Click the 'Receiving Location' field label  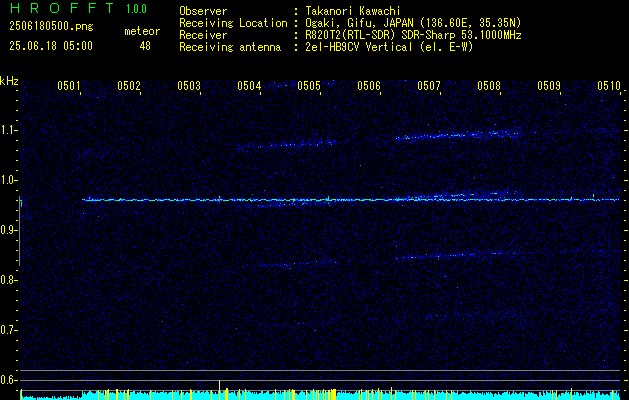pos(233,23)
